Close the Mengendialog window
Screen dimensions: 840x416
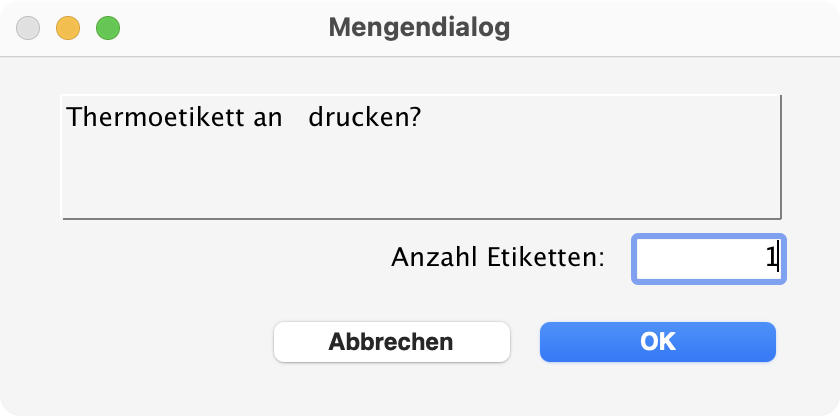pyautogui.click(x=28, y=28)
